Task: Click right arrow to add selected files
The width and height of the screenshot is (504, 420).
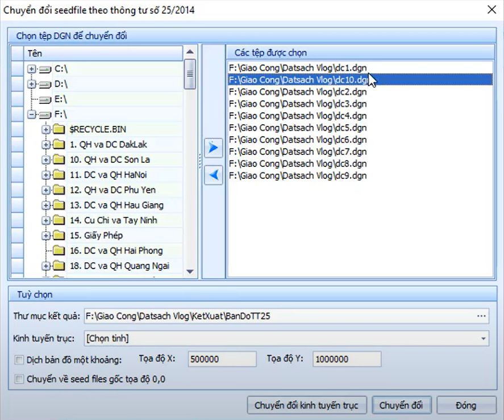Action: tap(213, 148)
